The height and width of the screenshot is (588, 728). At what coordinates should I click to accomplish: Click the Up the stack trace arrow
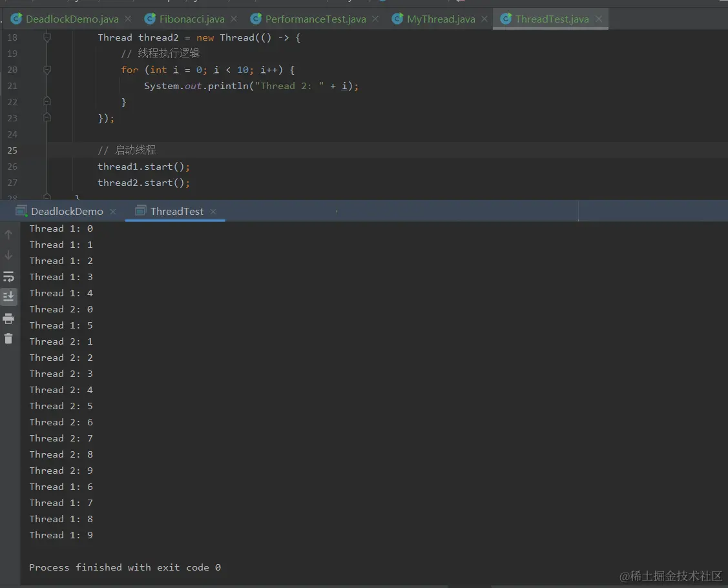[x=8, y=234]
